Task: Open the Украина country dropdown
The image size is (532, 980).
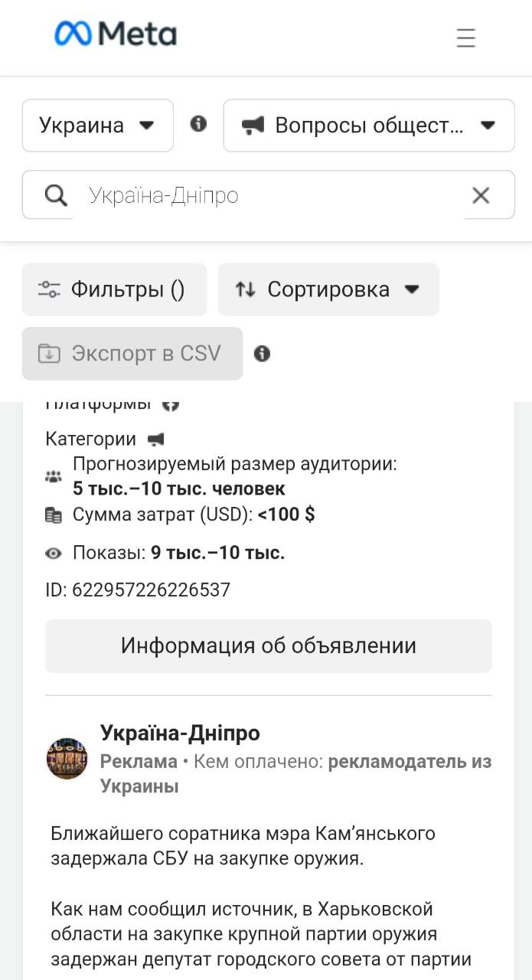Action: tap(98, 126)
